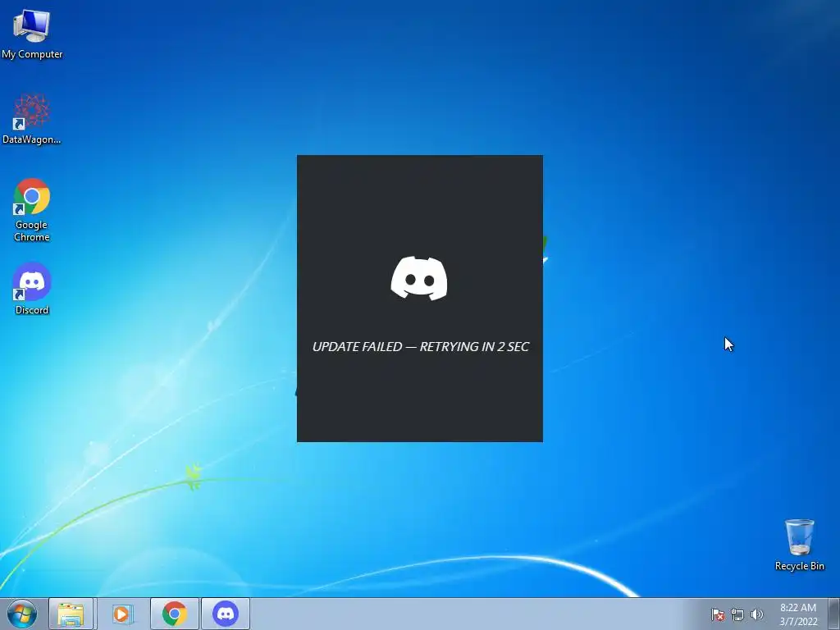Open network status icon in tray
The width and height of the screenshot is (840, 630).
tap(737, 614)
